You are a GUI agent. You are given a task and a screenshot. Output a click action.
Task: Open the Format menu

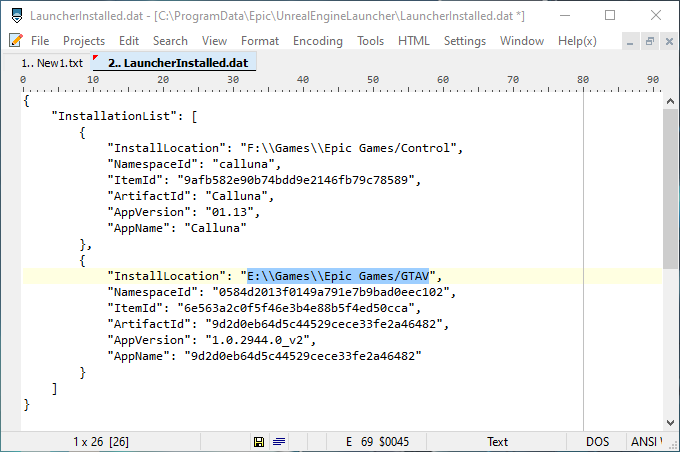pos(260,41)
